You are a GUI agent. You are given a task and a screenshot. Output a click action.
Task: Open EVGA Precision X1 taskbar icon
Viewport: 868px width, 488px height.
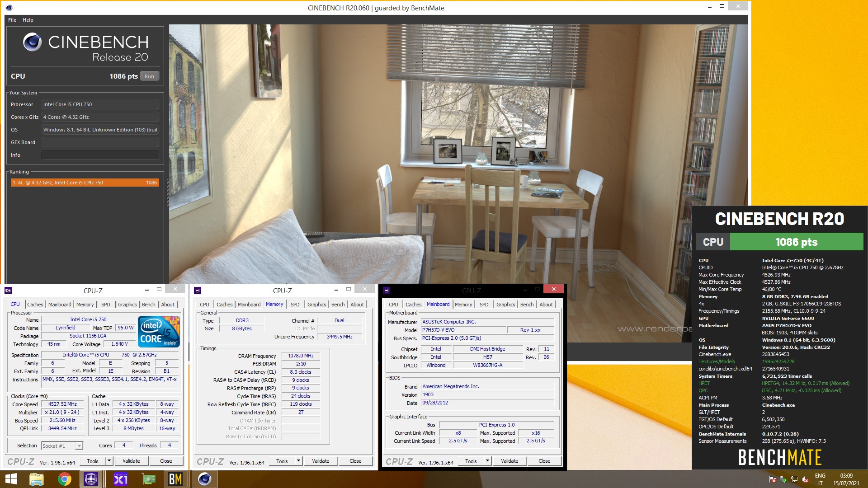click(x=120, y=479)
